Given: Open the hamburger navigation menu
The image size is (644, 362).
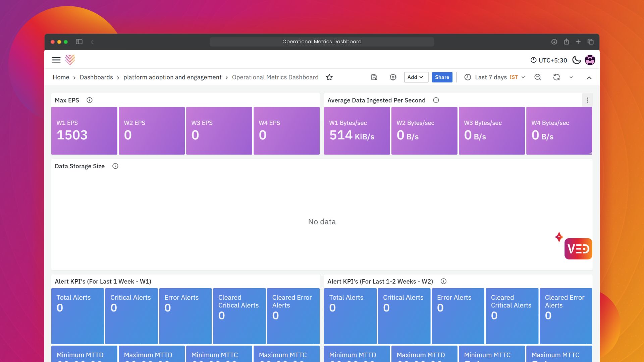Looking at the screenshot, I should pyautogui.click(x=56, y=60).
